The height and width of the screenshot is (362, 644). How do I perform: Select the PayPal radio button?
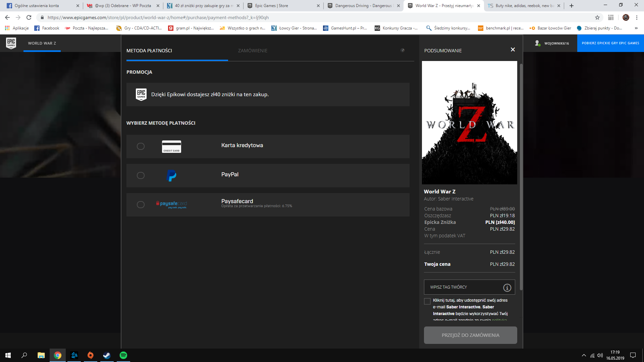(141, 176)
